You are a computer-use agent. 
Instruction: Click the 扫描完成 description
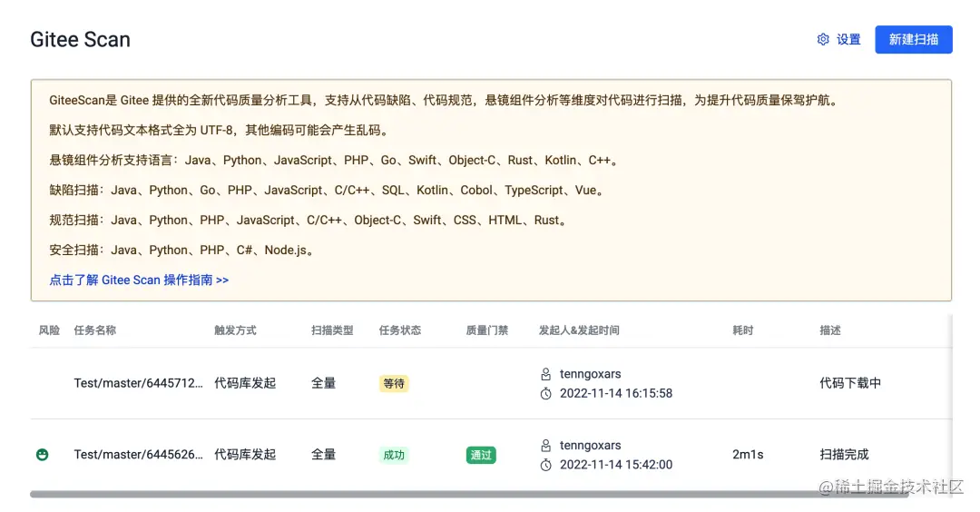click(844, 455)
